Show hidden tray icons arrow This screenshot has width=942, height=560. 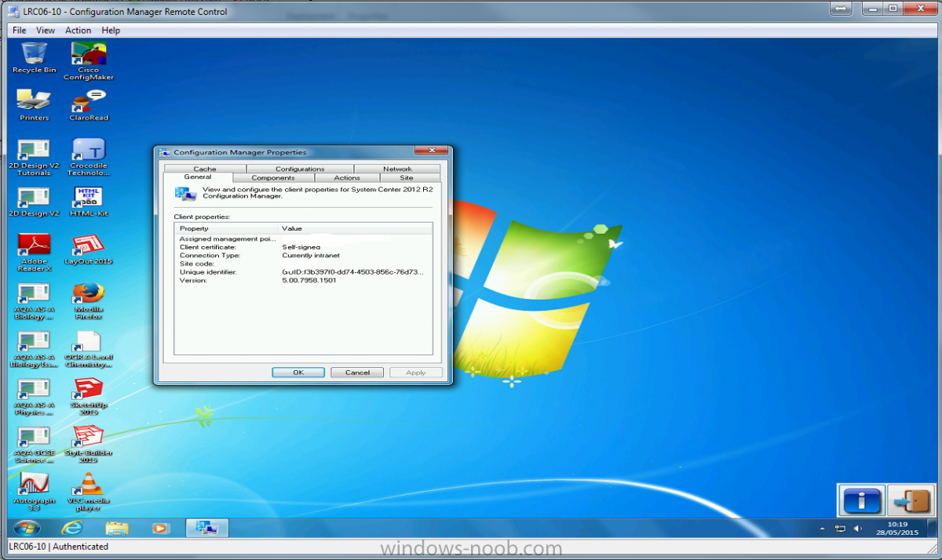(x=823, y=529)
